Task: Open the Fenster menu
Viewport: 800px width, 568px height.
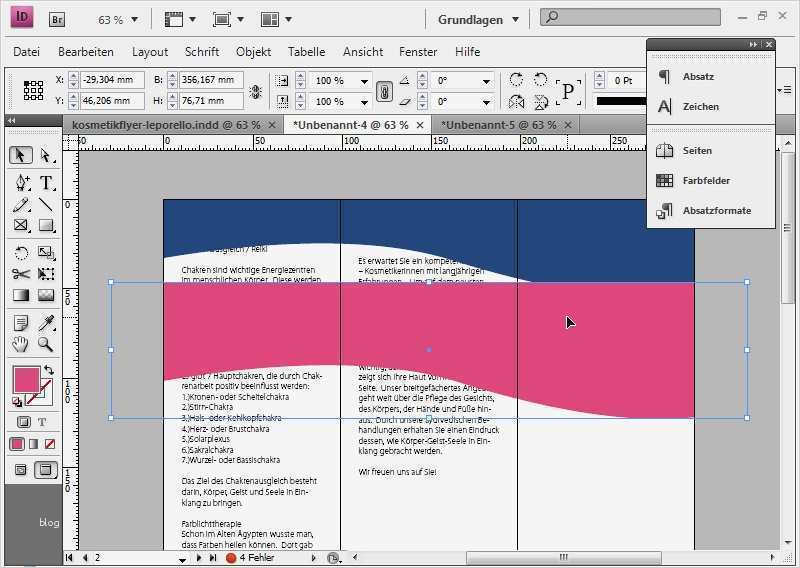Action: click(418, 52)
